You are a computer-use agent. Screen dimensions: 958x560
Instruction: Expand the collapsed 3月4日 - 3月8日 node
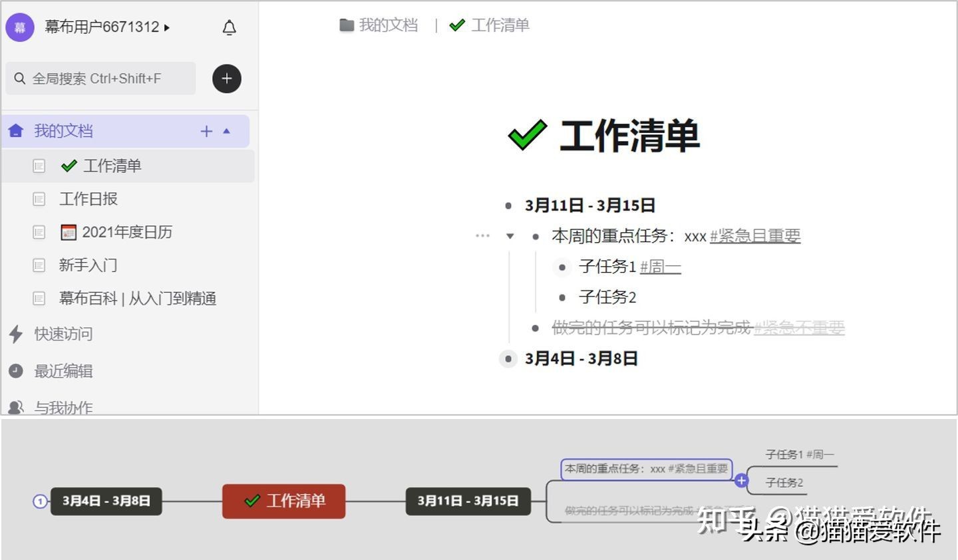(x=508, y=358)
